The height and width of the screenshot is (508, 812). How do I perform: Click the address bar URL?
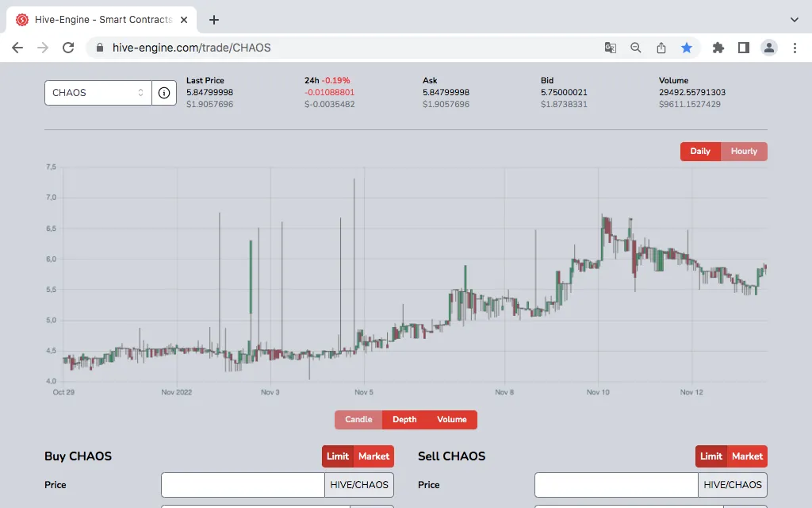click(x=192, y=48)
